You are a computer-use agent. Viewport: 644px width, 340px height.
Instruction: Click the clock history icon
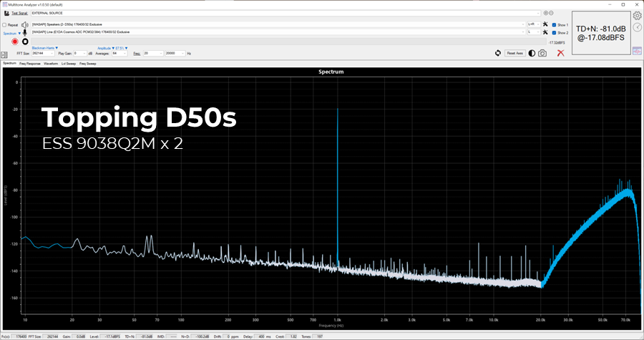[x=637, y=27]
